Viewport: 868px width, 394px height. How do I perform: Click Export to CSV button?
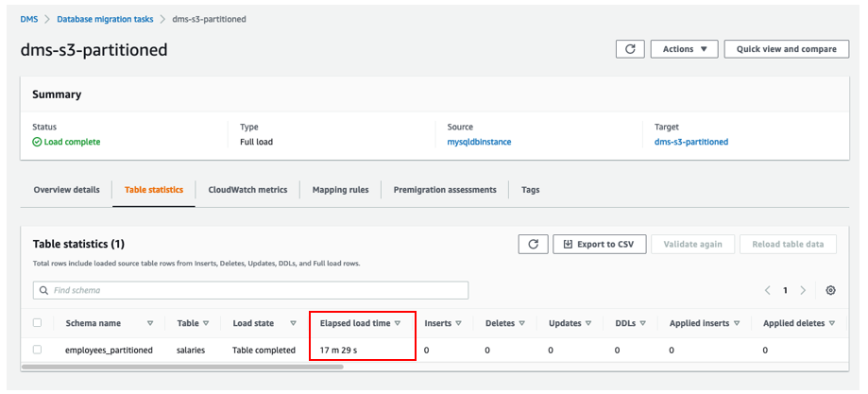point(600,244)
